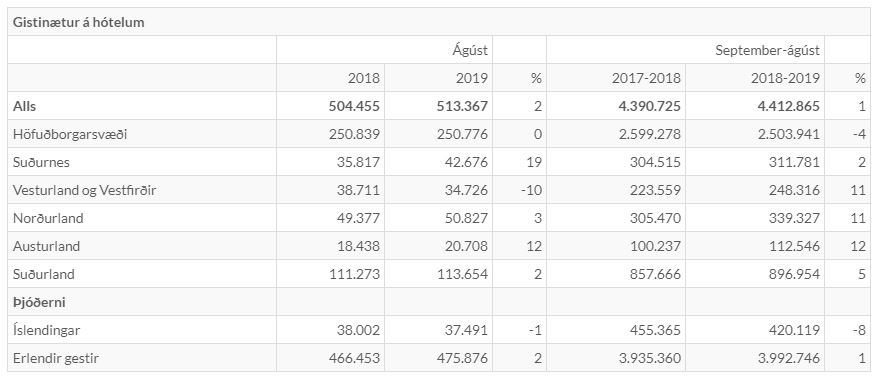The height and width of the screenshot is (386, 883).
Task: Click the Gistinætur á hótelum table title
Action: click(x=79, y=23)
